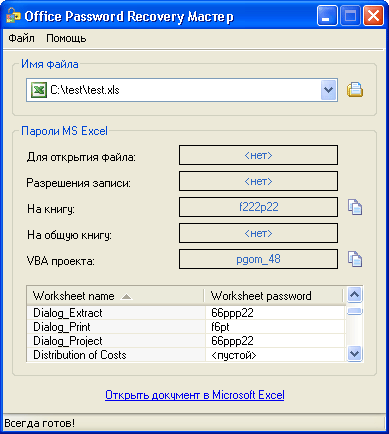389x434 pixels.
Task: Click the VBA project password pgom_48 field
Action: pos(258,259)
